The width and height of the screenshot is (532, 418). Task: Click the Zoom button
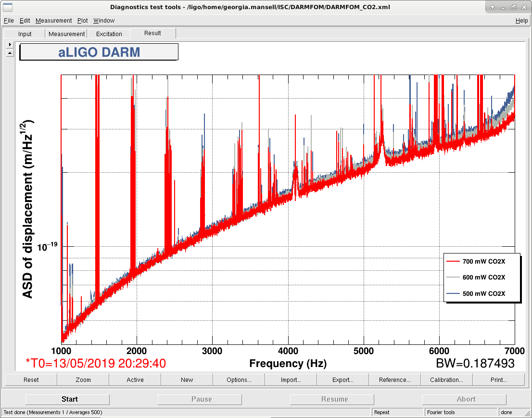point(83,380)
